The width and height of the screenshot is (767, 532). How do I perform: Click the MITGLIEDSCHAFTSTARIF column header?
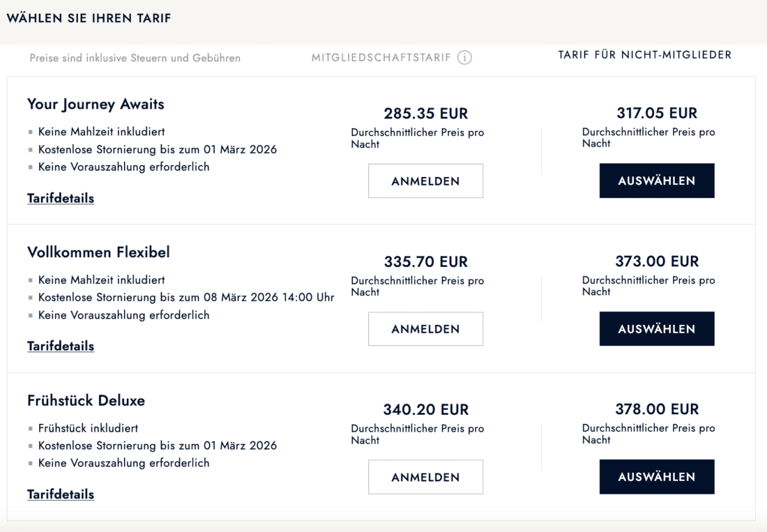pyautogui.click(x=381, y=58)
